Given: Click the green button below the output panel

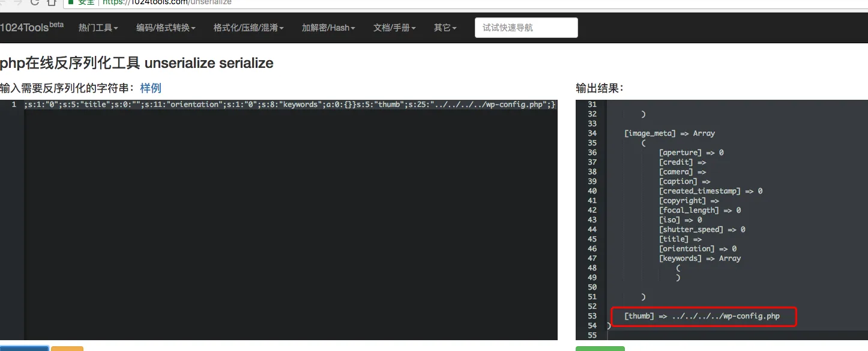Looking at the screenshot, I should (x=600, y=348).
